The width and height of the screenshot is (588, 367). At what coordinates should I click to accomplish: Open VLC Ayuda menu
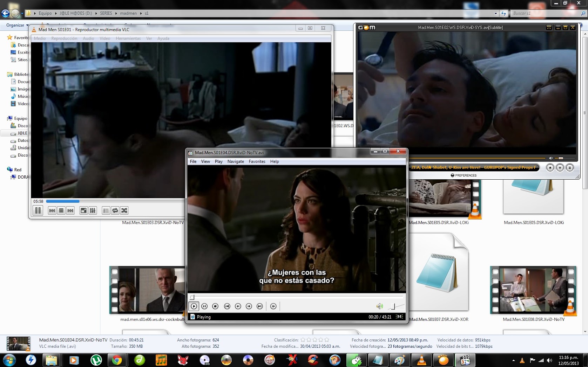(163, 39)
